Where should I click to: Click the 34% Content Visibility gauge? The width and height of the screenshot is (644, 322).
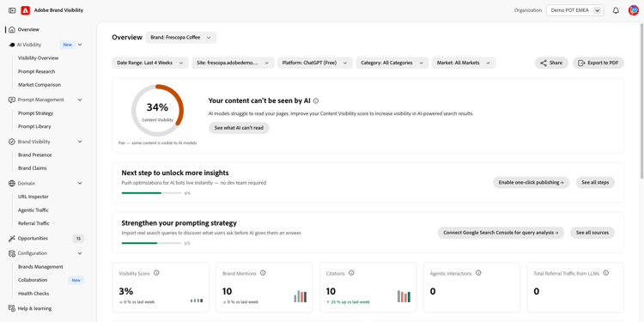point(157,111)
